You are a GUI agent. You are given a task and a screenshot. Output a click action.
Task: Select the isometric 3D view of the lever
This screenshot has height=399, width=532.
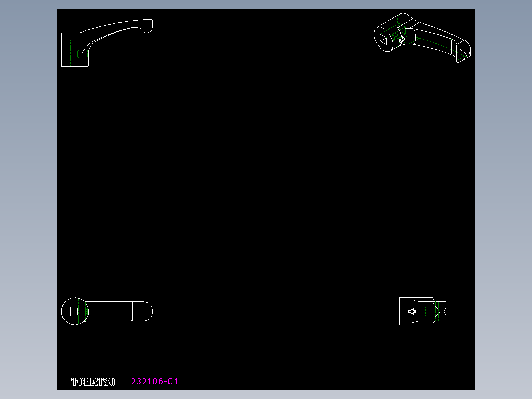(x=422, y=38)
